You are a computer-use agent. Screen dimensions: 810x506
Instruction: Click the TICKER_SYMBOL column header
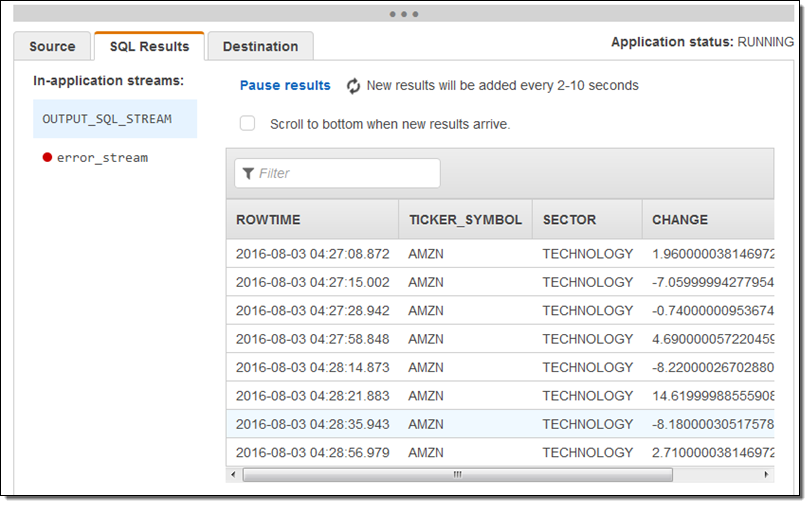465,219
